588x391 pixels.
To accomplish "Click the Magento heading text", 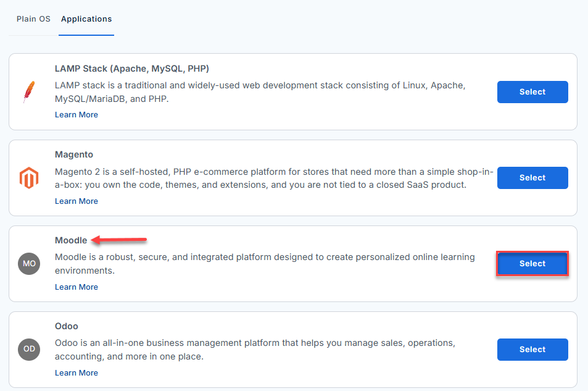I will [74, 154].
